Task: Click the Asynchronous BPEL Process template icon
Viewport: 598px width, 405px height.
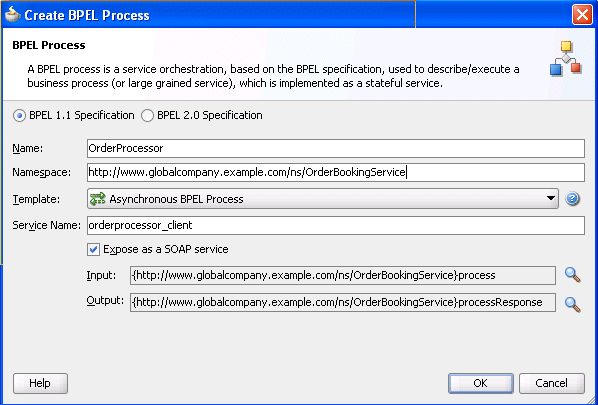Action: click(97, 199)
